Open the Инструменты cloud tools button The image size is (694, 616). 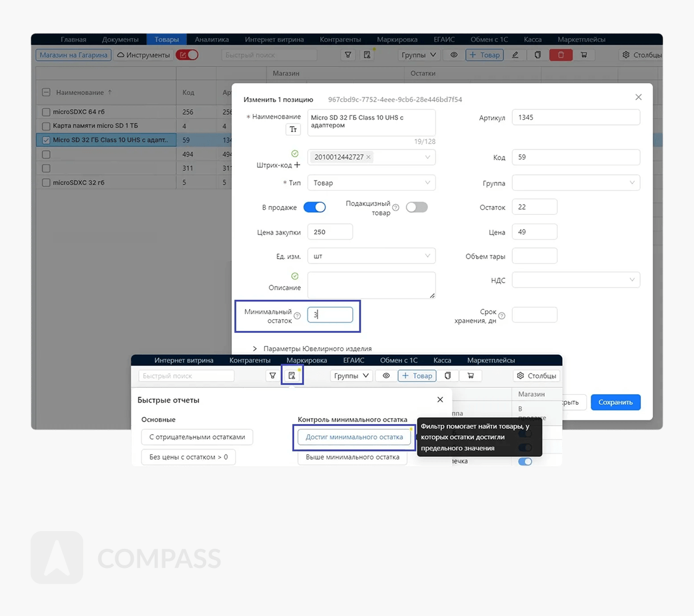(x=144, y=55)
